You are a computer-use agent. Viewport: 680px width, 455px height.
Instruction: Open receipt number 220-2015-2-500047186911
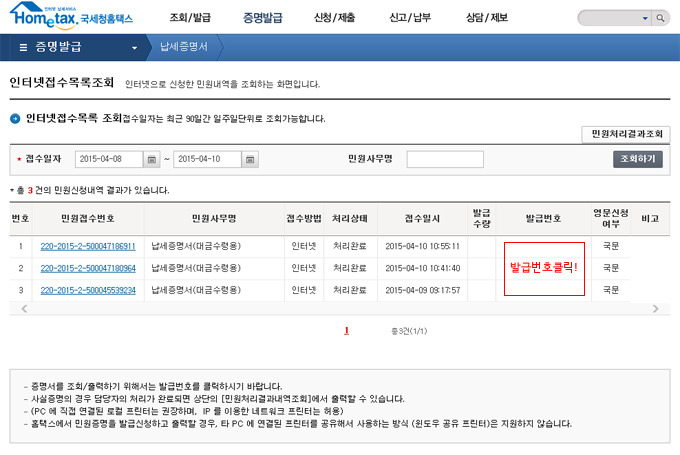88,246
